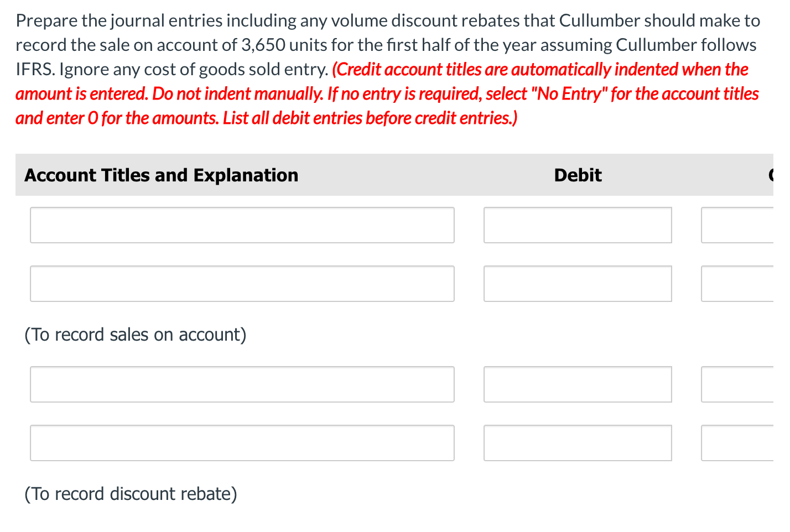Click the first Debit amount field
Viewport: 790px width, 532px height.
point(577,225)
